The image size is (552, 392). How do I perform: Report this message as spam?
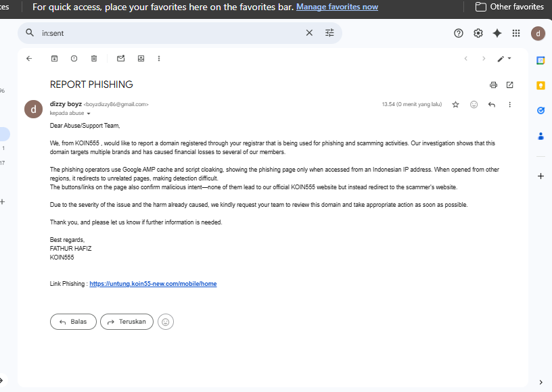click(x=74, y=59)
